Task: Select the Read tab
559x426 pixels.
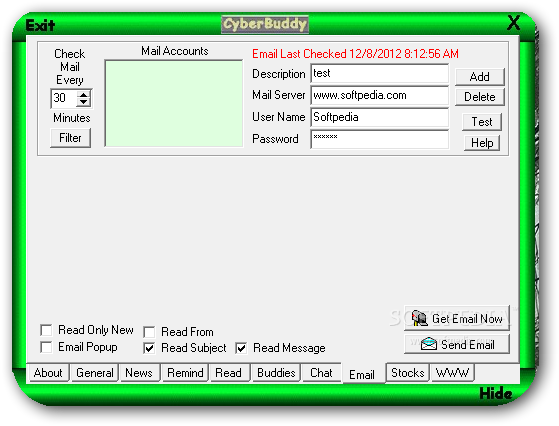Action: tap(229, 373)
